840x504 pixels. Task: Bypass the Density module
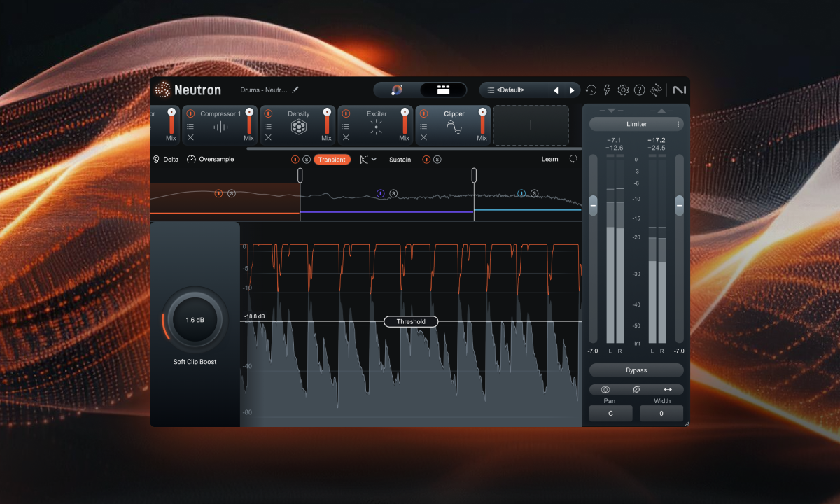point(268,113)
